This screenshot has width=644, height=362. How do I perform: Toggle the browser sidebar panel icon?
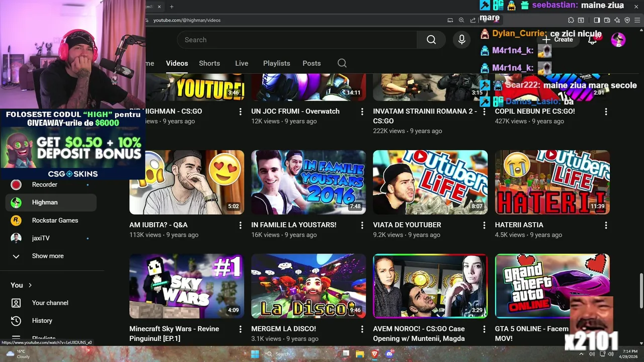[x=597, y=20]
